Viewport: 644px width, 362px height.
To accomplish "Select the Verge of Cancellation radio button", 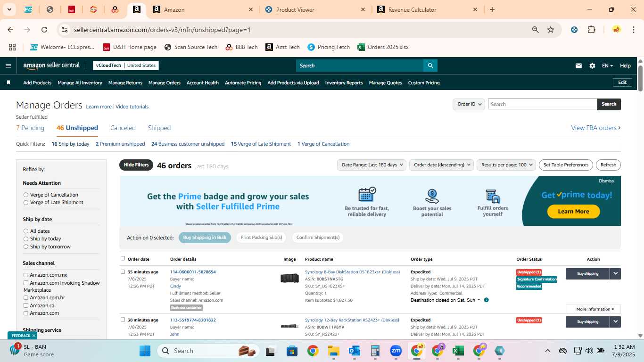I will click(x=26, y=195).
